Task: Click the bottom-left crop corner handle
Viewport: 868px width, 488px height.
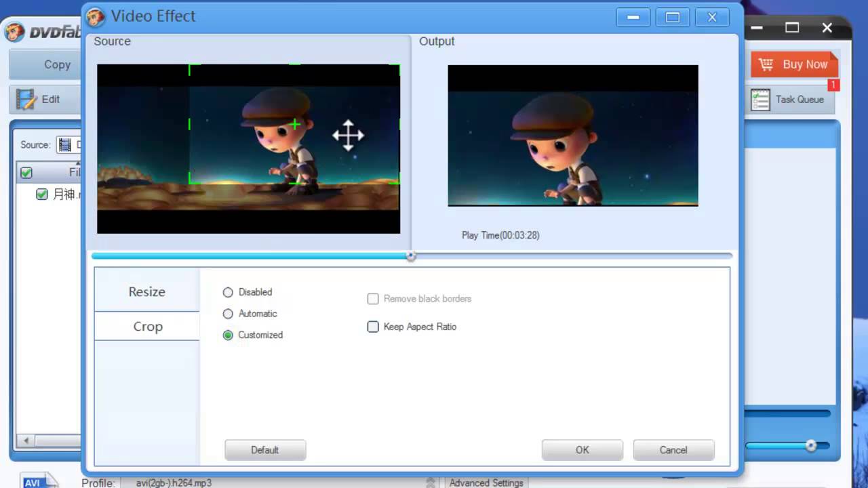Action: coord(193,180)
